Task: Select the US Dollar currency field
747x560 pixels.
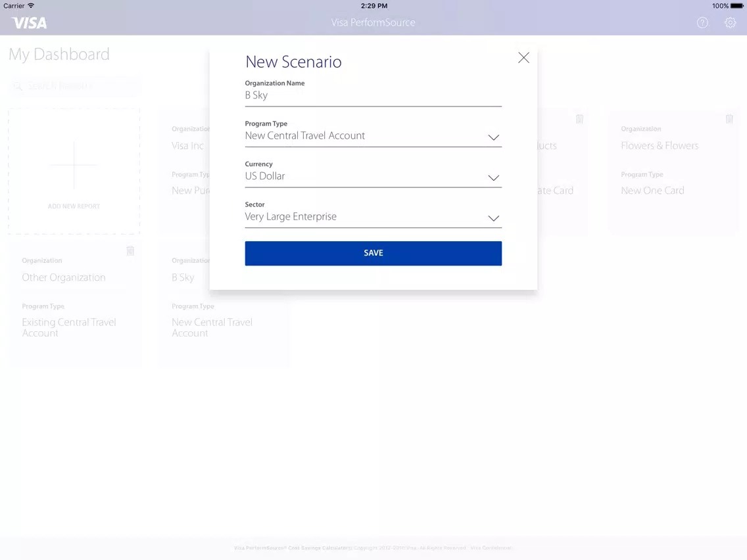Action: tap(373, 177)
